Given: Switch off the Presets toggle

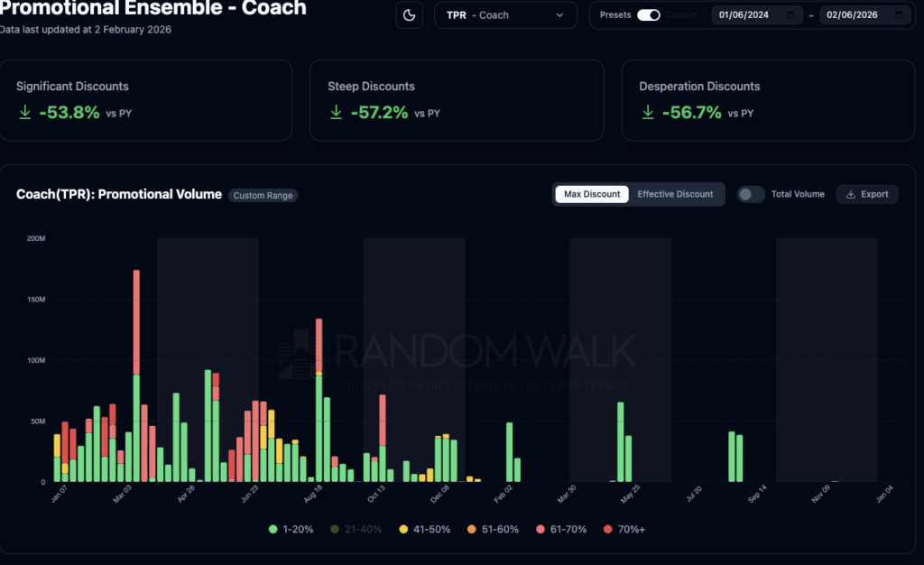Looking at the screenshot, I should click(648, 15).
